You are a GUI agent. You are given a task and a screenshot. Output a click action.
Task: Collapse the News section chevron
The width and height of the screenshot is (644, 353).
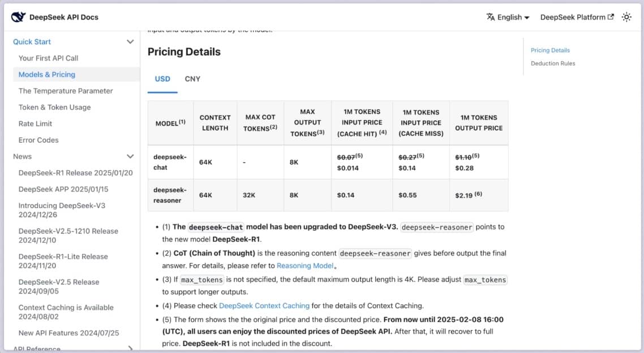(x=130, y=156)
